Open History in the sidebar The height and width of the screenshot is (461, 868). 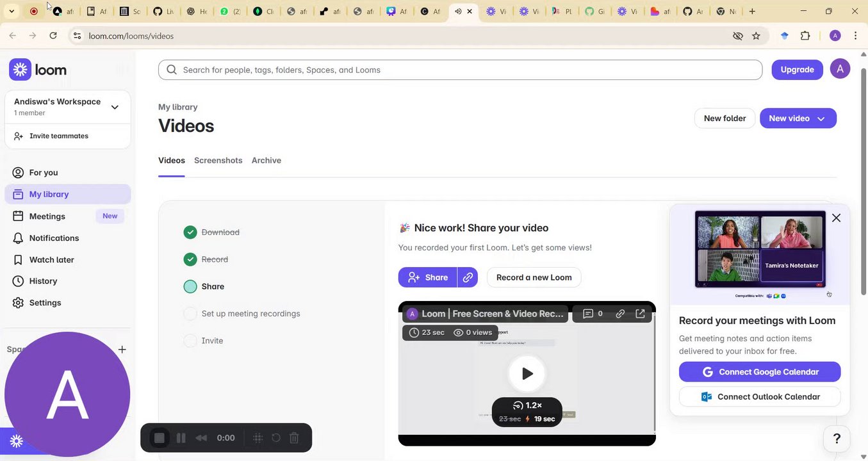[68, 281]
